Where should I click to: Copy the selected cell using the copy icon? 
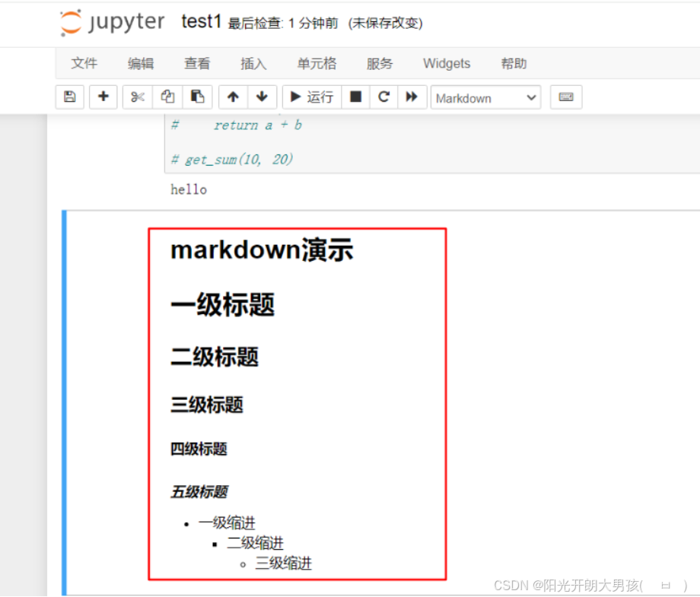167,97
